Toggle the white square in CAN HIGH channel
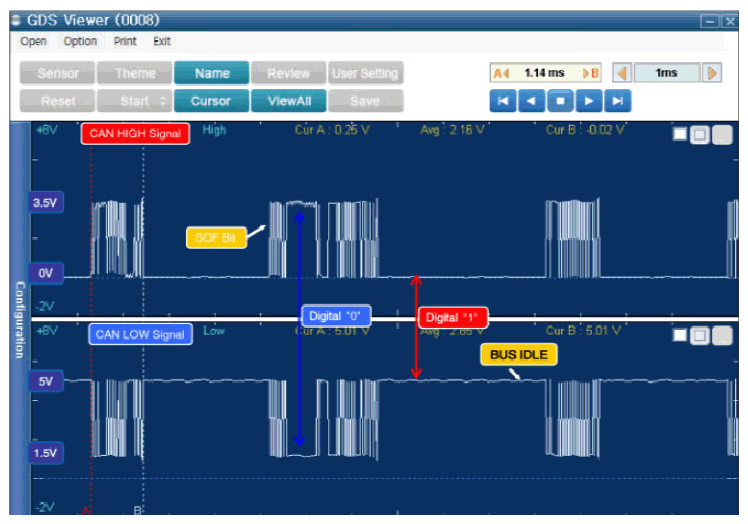Viewport: 748px width, 524px height. point(680,135)
